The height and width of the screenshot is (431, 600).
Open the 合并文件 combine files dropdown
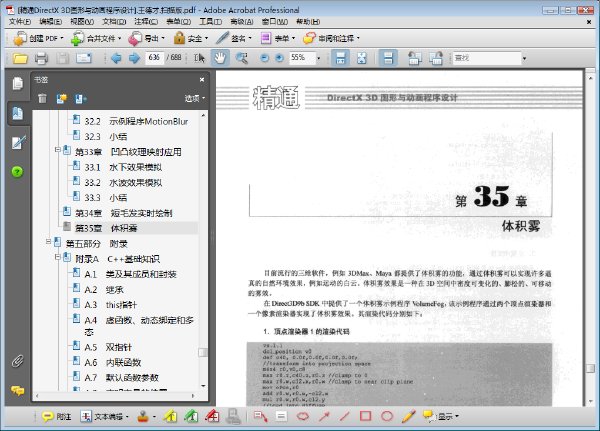(96, 38)
